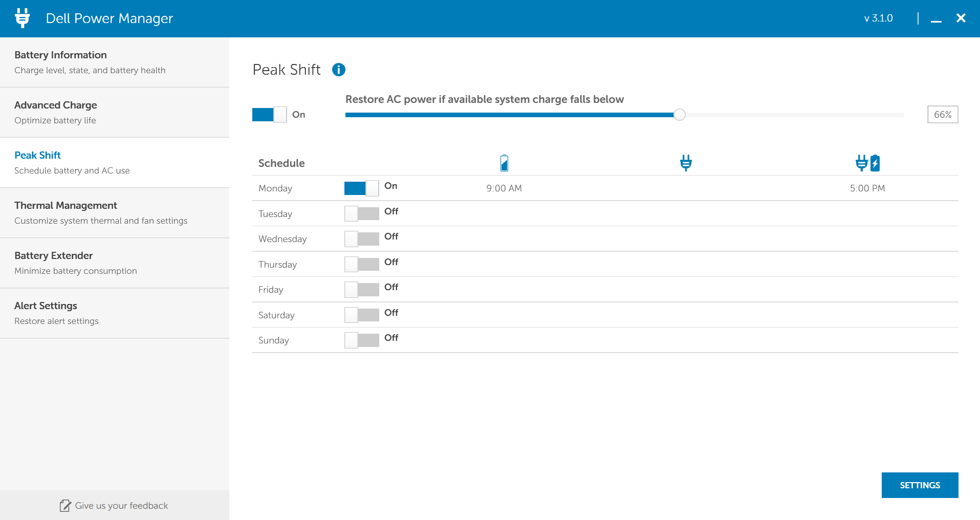Minimize the Dell Power Manager window
The height and width of the screenshot is (520, 980).
[936, 18]
